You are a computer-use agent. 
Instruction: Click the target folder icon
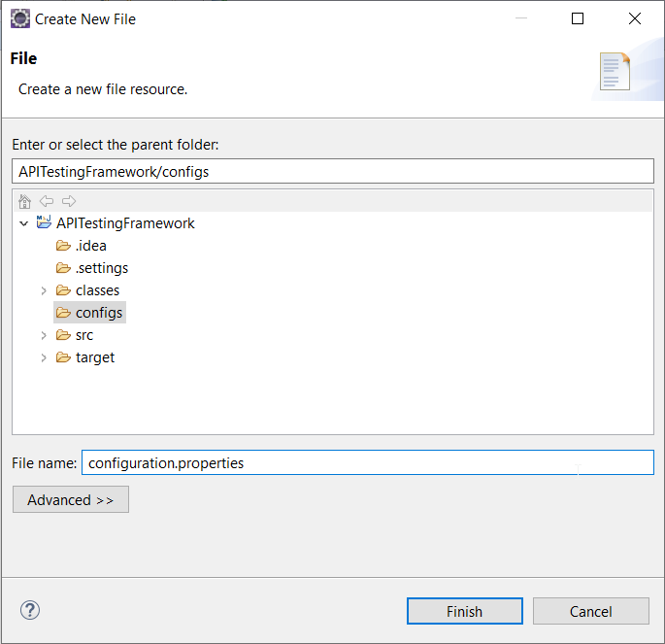(63, 357)
